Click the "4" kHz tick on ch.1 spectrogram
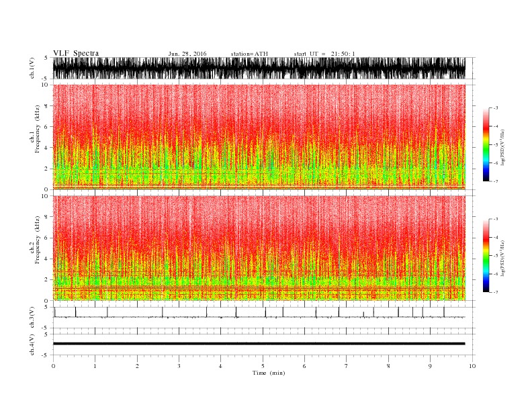Image resolution: width=532 pixels, height=411 pixels. [x=46, y=148]
